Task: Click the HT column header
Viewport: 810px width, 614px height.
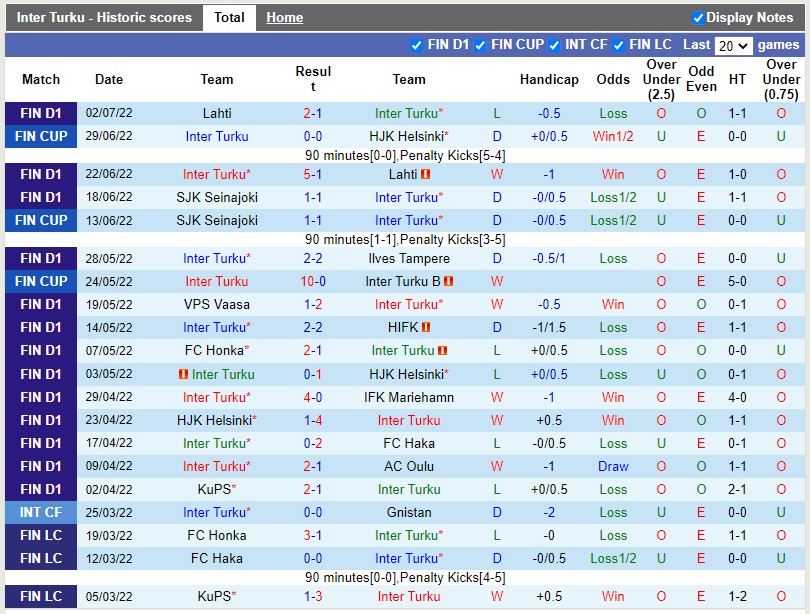Action: [737, 80]
